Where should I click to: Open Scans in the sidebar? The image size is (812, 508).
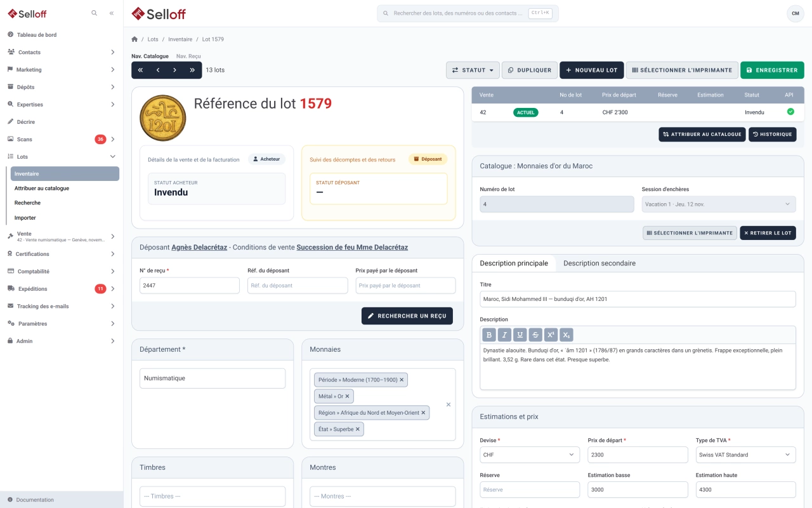[x=62, y=139]
